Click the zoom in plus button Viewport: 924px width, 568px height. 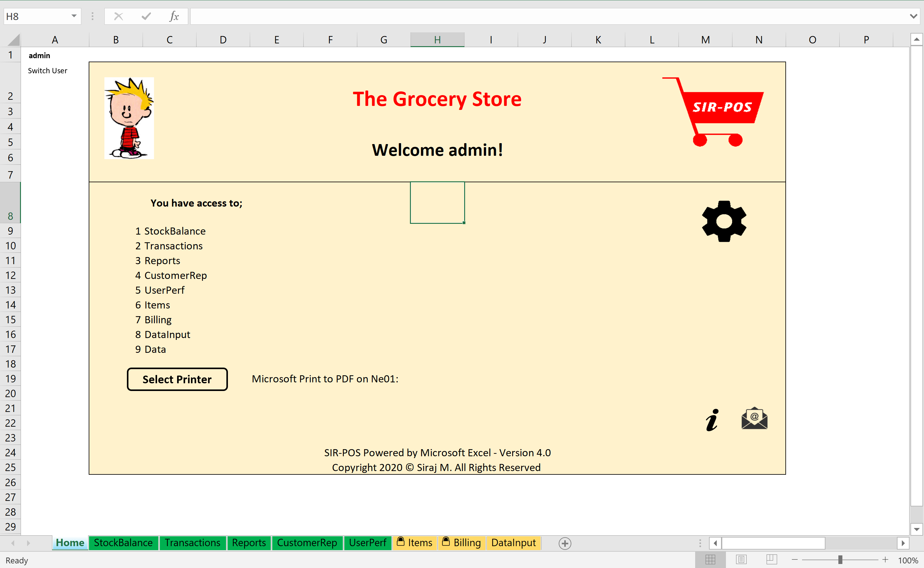tap(885, 560)
